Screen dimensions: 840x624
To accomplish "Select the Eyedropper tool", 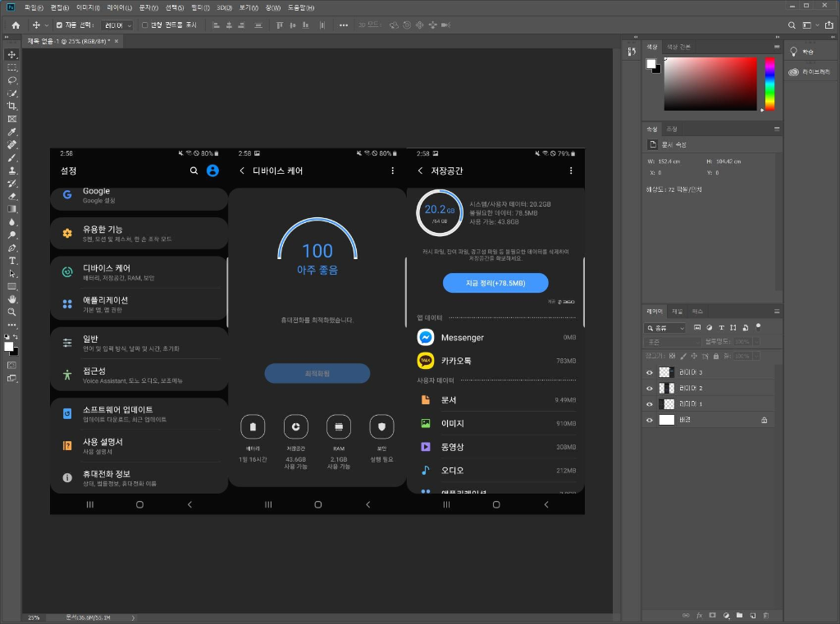I will click(x=11, y=132).
